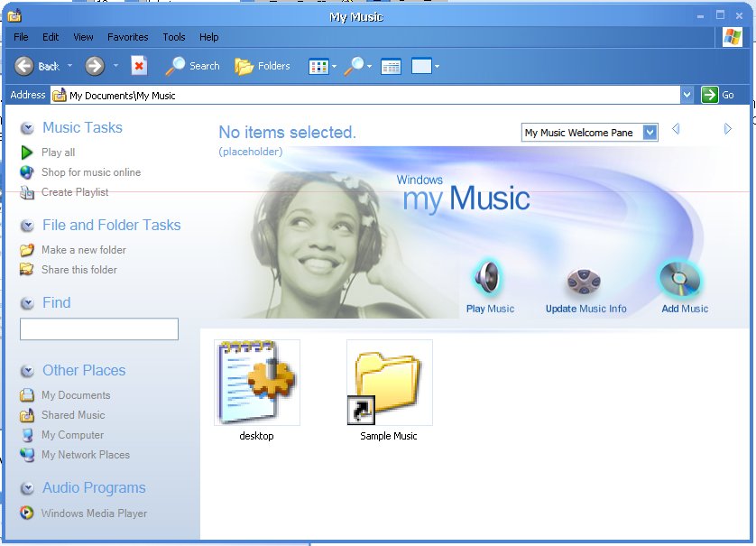Click the red X stop icon
This screenshot has height=546, width=756.
point(139,66)
